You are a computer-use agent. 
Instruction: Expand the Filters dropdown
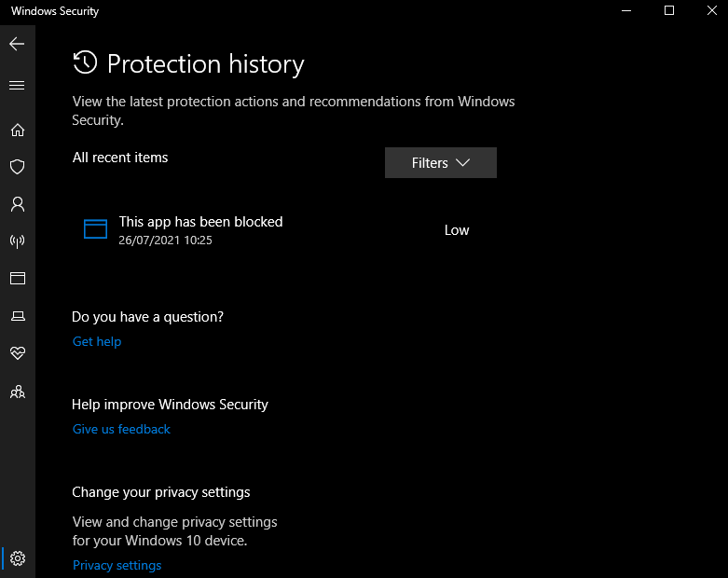[x=440, y=163]
